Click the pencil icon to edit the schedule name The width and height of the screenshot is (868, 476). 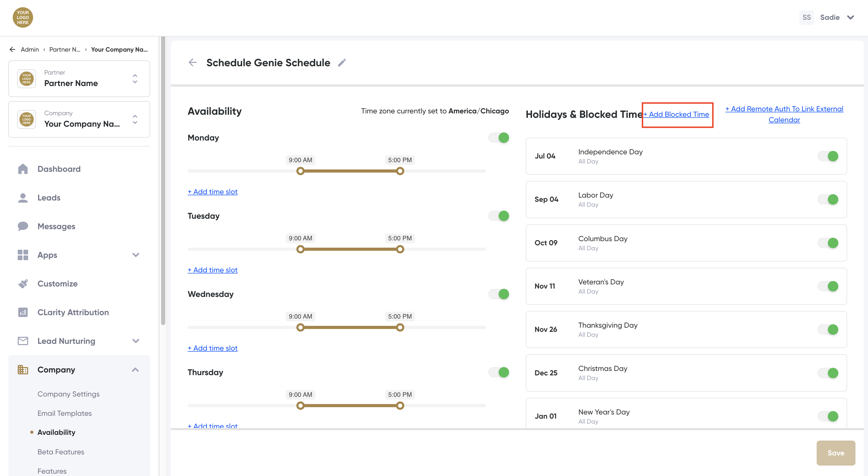342,63
